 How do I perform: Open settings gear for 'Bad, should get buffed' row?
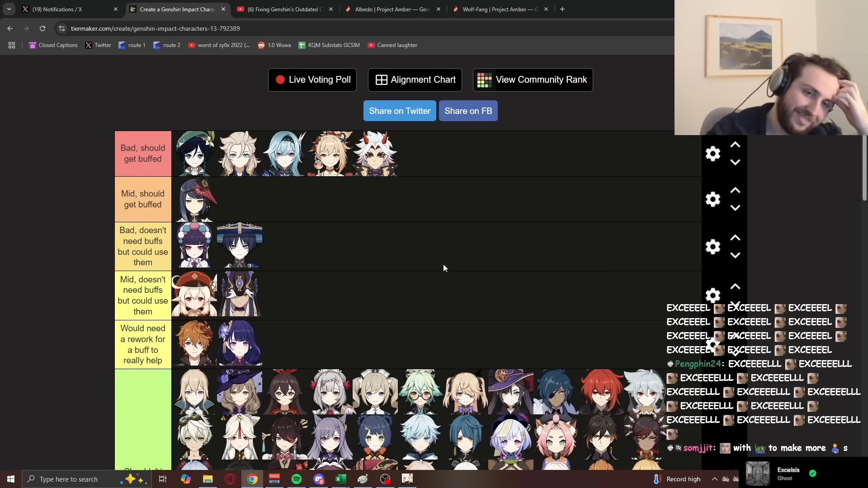[x=712, y=154]
